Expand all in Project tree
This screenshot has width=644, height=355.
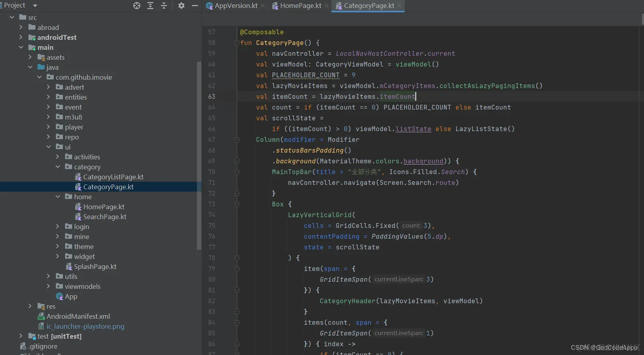click(x=150, y=6)
